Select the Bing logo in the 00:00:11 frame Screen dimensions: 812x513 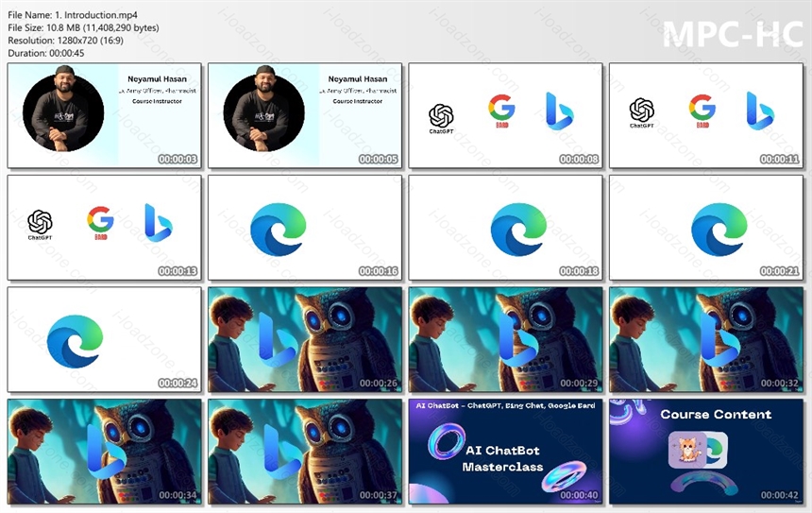tap(760, 111)
